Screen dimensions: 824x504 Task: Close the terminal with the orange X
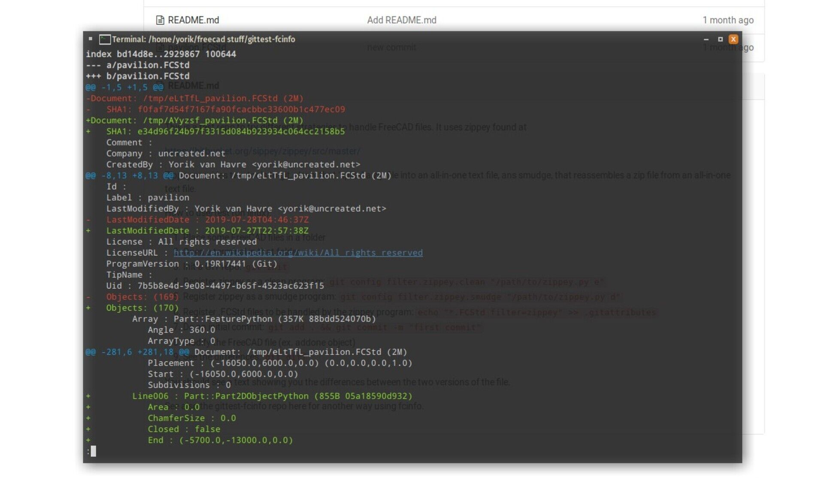733,39
